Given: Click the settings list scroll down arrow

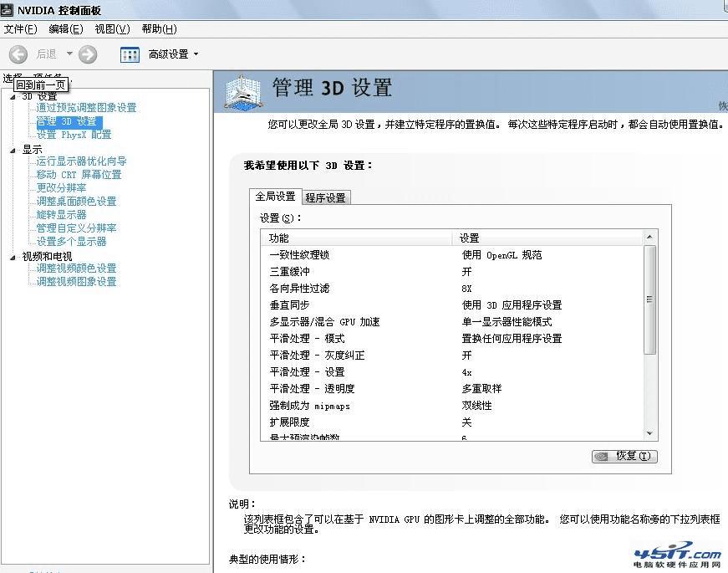Looking at the screenshot, I should (649, 433).
